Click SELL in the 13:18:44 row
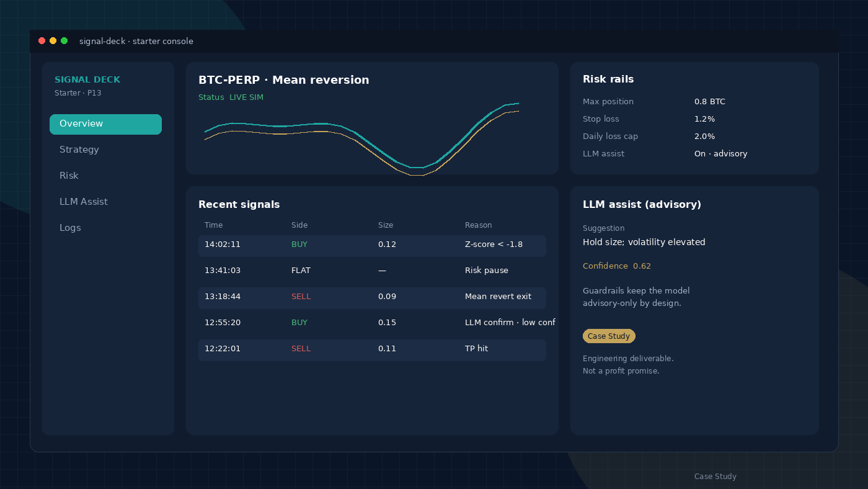Viewport: 868px width, 489px height. coord(301,297)
